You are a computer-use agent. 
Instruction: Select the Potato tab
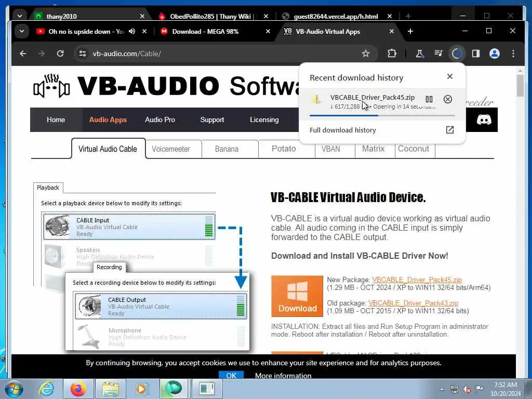284,149
